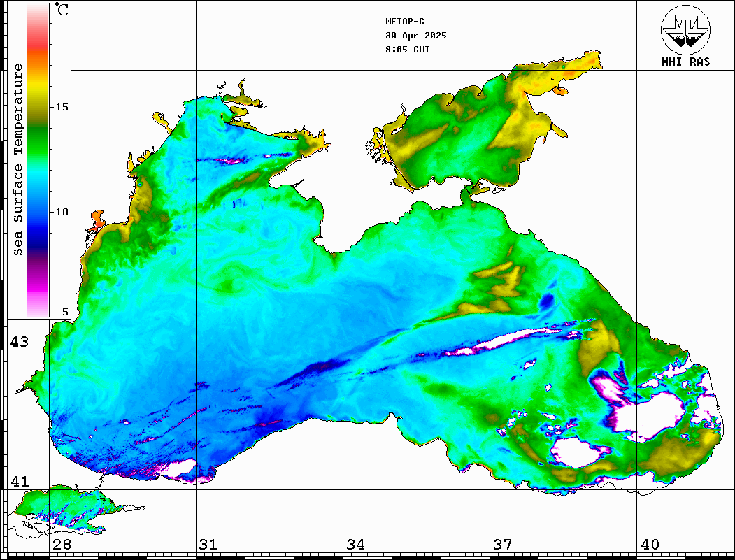Click longitude label 40
This screenshot has width=735, height=560.
tap(650, 545)
